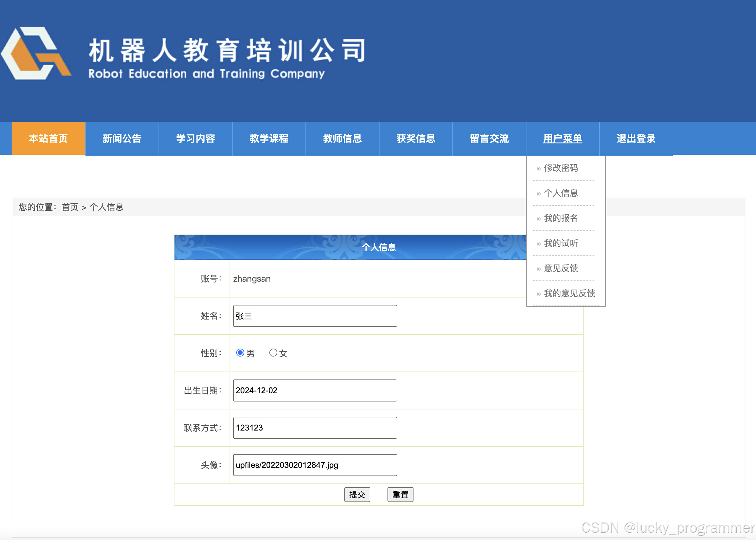Focus the 出生日期 date field

click(315, 390)
